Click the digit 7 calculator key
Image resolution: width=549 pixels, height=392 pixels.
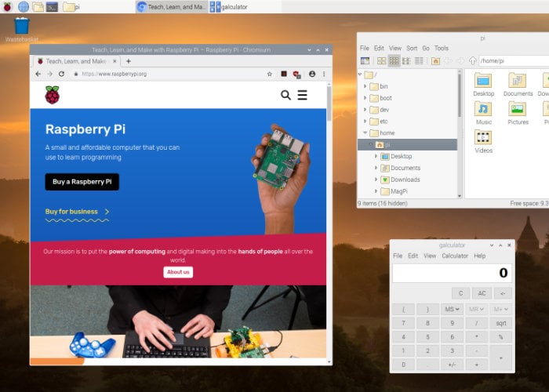coord(403,323)
